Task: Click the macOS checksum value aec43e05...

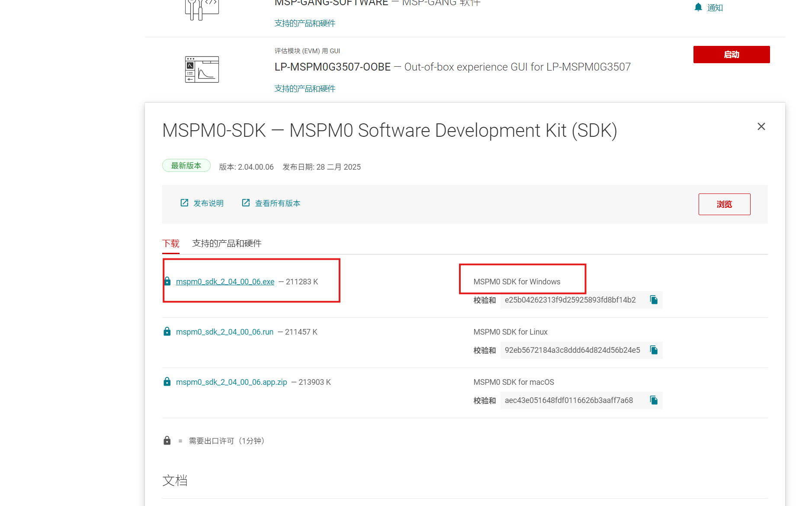Action: click(569, 400)
